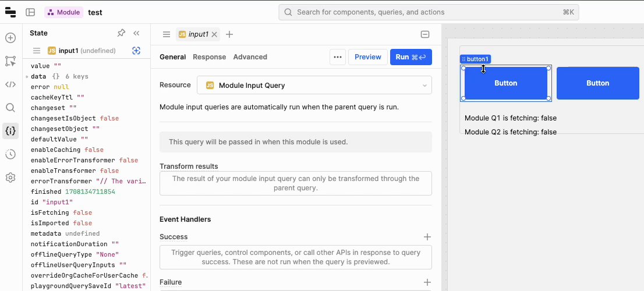Close the input1 query tab

[214, 34]
